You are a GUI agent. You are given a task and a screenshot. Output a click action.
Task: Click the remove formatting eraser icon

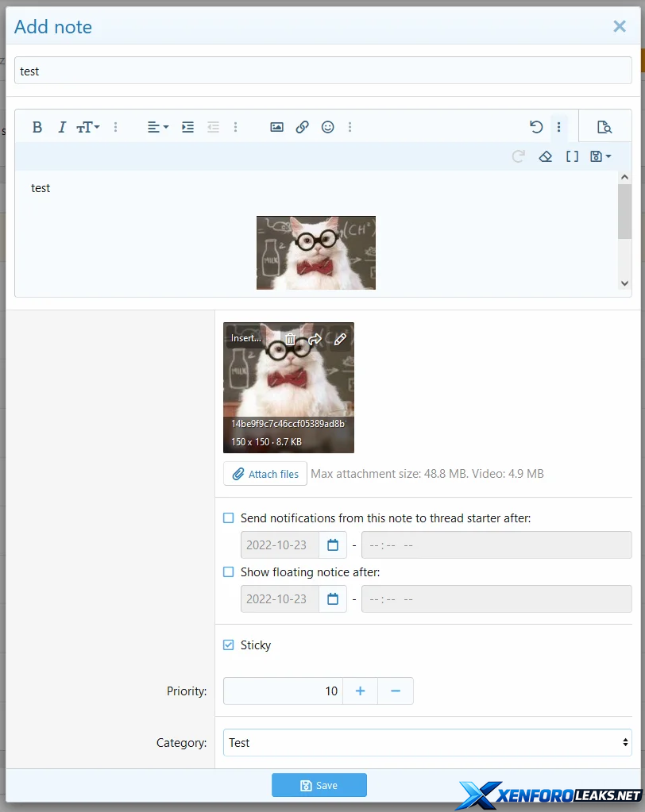545,156
